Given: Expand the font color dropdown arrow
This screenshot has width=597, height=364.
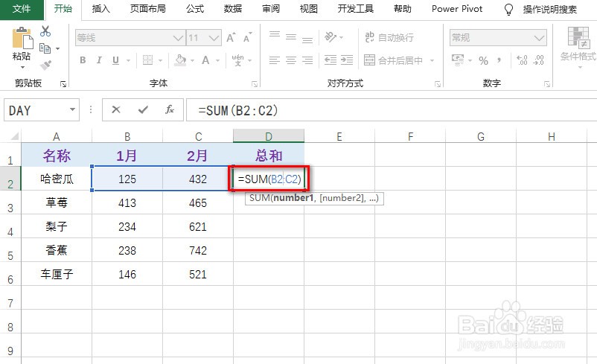Looking at the screenshot, I should click(x=218, y=60).
